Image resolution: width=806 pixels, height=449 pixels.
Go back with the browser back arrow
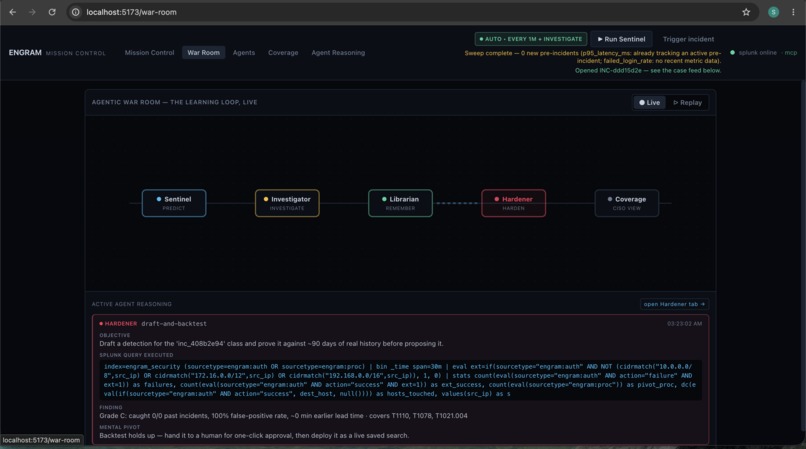pyautogui.click(x=13, y=12)
